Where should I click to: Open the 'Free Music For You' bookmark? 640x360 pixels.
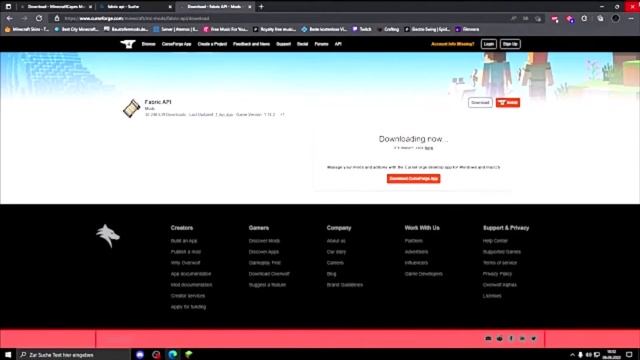226,29
